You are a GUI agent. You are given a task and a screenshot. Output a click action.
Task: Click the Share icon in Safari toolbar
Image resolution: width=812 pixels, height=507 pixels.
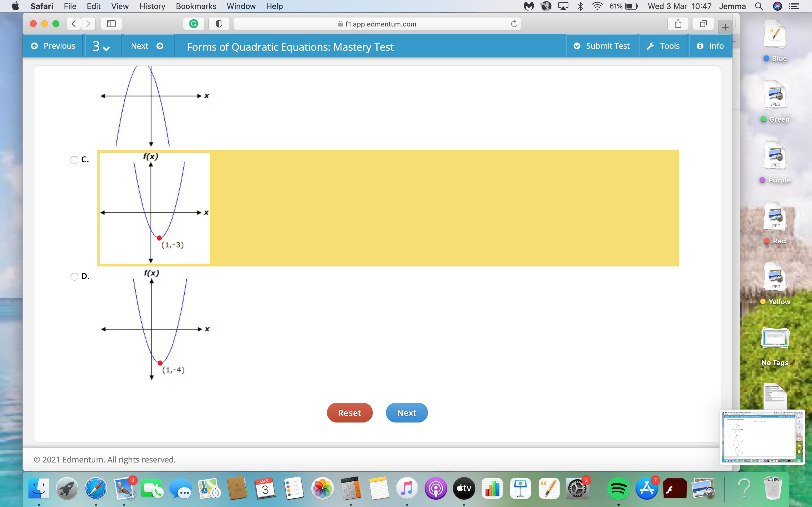(678, 24)
